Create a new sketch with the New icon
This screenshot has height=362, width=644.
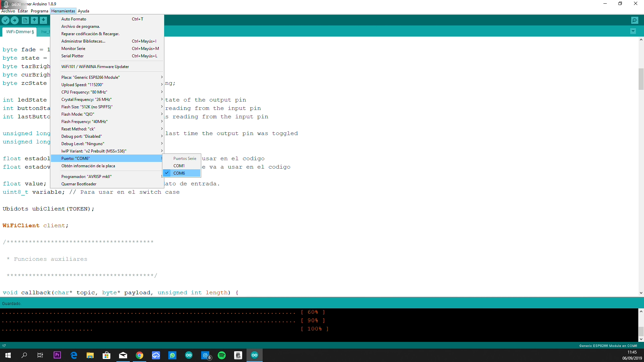point(25,20)
